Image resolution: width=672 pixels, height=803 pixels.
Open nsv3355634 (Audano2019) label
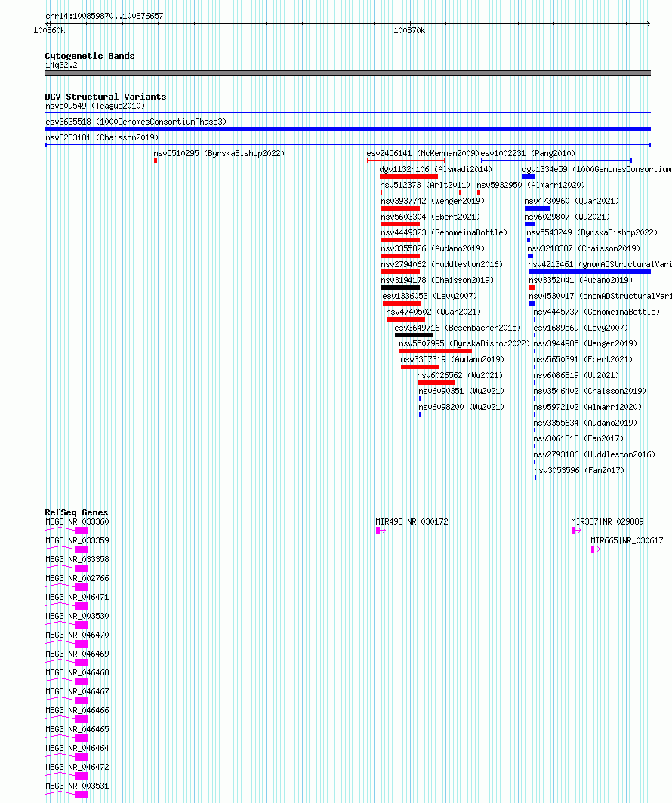[585, 423]
